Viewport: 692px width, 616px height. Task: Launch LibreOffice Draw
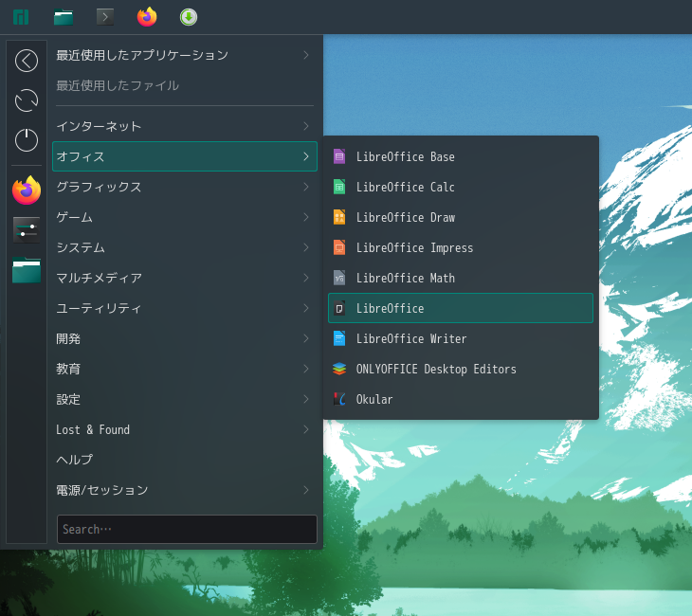pos(461,217)
